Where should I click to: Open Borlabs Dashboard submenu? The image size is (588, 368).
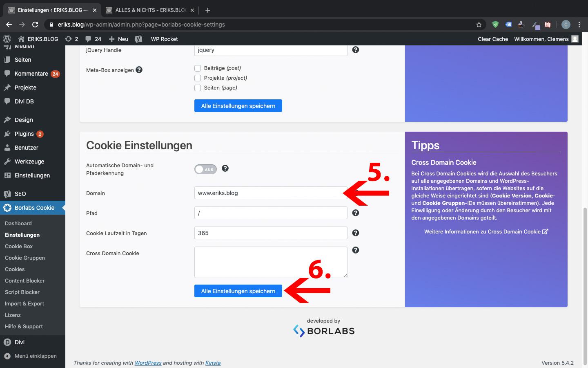pyautogui.click(x=18, y=223)
